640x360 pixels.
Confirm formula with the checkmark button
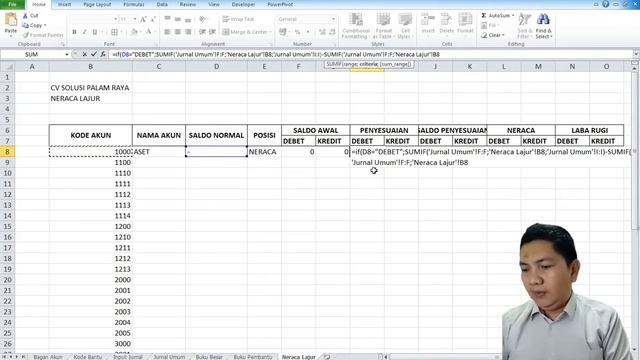94,54
